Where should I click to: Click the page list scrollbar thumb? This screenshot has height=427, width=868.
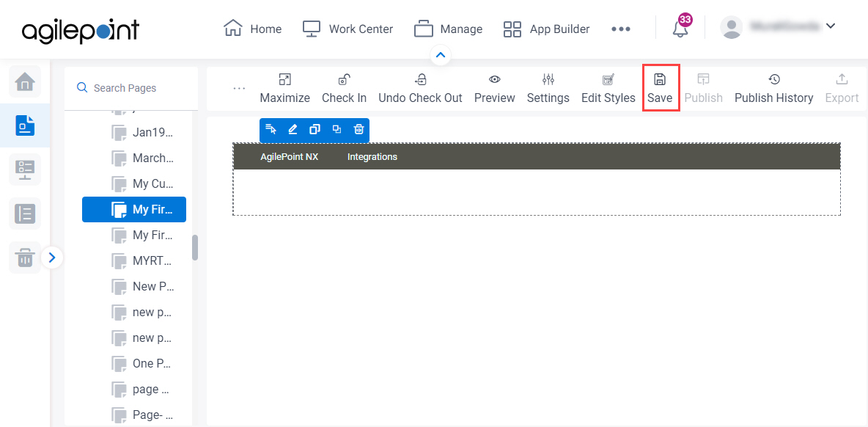[195, 247]
